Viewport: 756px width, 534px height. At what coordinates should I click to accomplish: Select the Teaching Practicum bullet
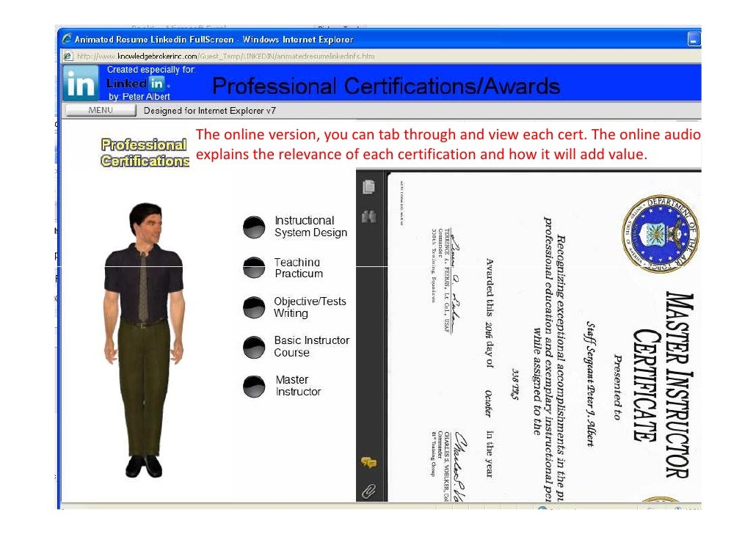[254, 268]
